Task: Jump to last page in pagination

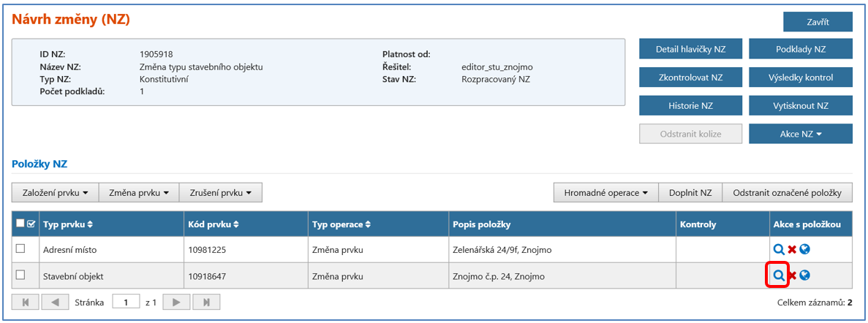Action: point(205,302)
